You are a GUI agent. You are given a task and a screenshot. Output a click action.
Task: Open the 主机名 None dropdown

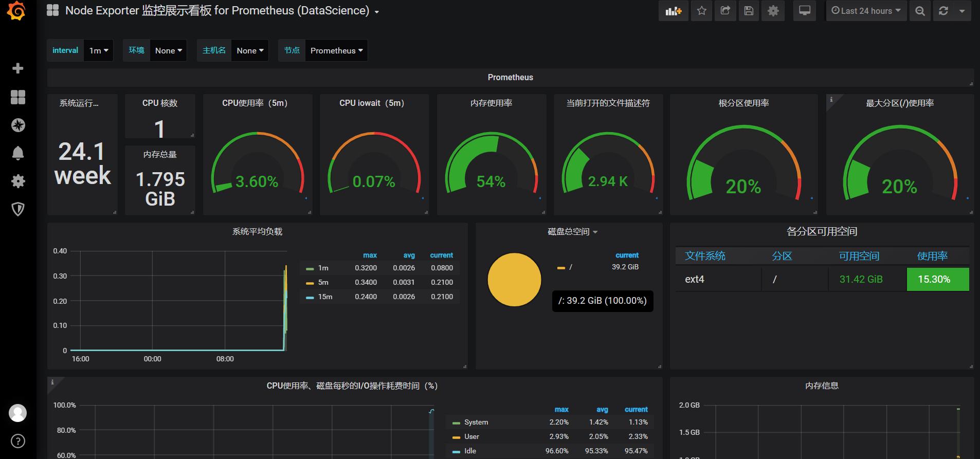coord(250,50)
